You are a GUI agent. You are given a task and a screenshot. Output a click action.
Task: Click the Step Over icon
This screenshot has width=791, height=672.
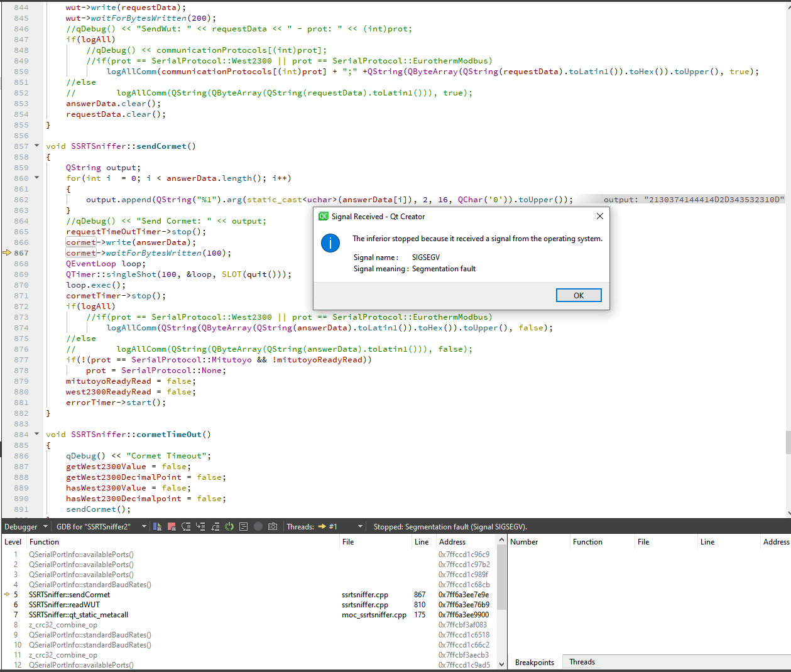(186, 526)
